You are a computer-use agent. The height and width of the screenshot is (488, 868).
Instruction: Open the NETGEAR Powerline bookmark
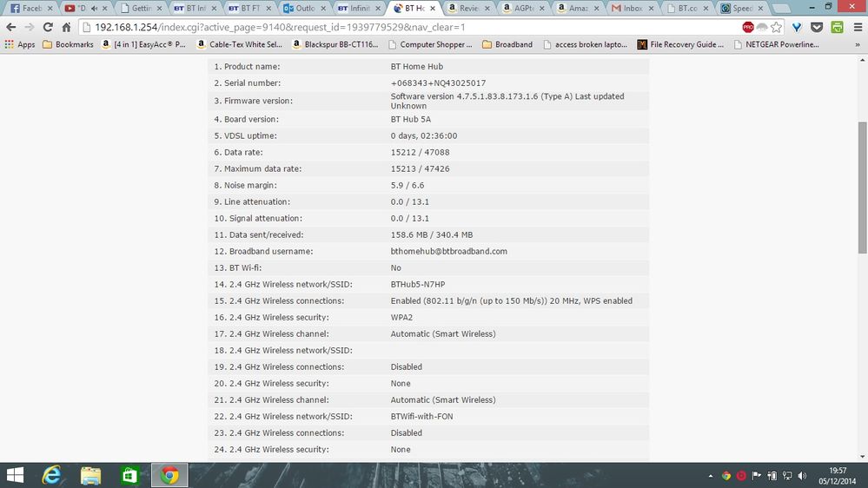click(x=777, y=44)
